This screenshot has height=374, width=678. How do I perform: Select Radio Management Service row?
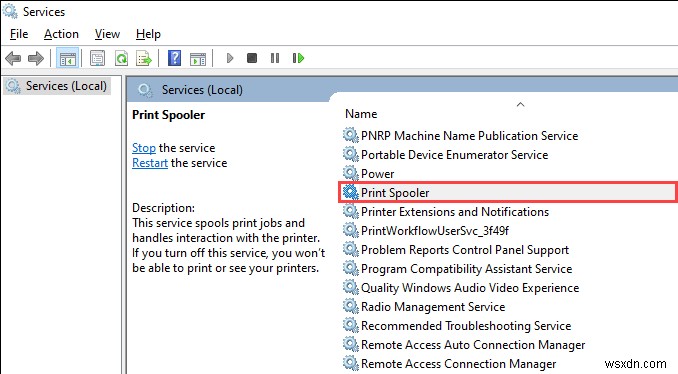click(x=424, y=307)
